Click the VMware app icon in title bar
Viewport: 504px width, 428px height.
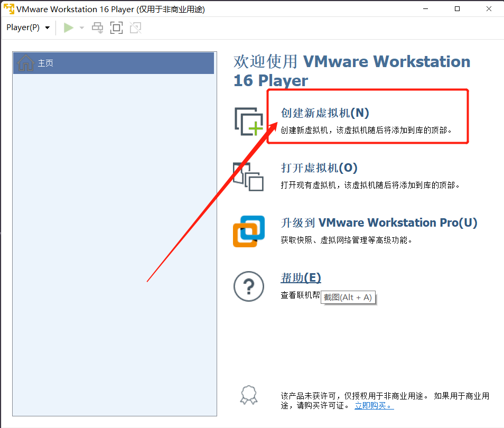(8, 8)
